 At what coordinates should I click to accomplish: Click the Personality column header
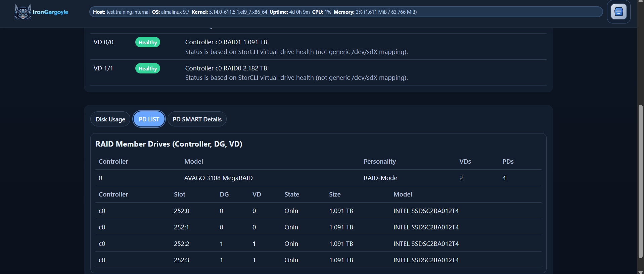point(379,162)
